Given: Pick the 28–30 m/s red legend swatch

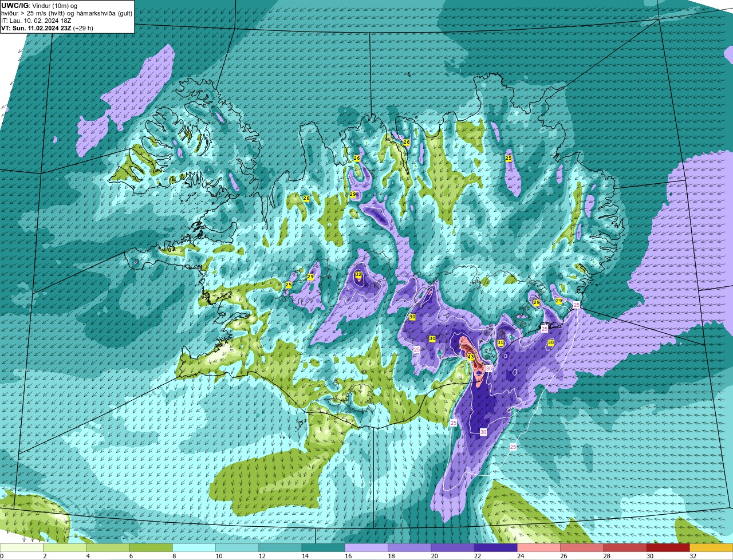Looking at the screenshot, I should click(x=625, y=548).
